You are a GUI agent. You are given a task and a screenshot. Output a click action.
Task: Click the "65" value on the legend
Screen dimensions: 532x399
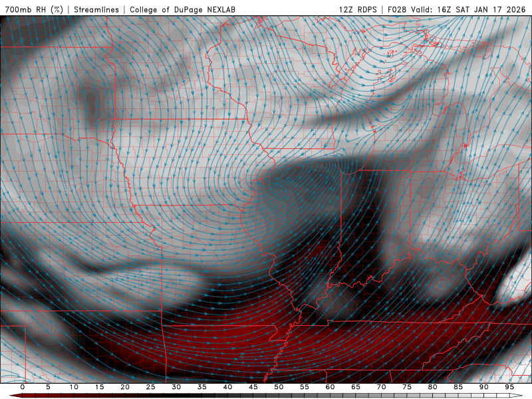(356, 387)
